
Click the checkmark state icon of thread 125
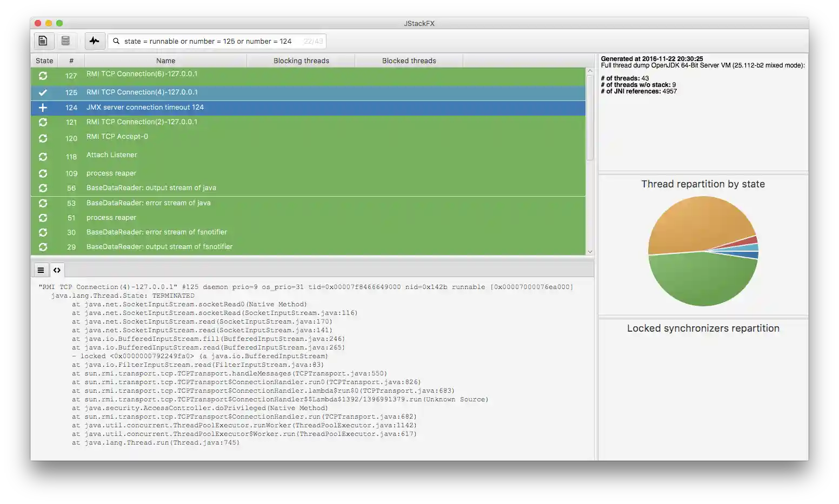[x=43, y=92]
